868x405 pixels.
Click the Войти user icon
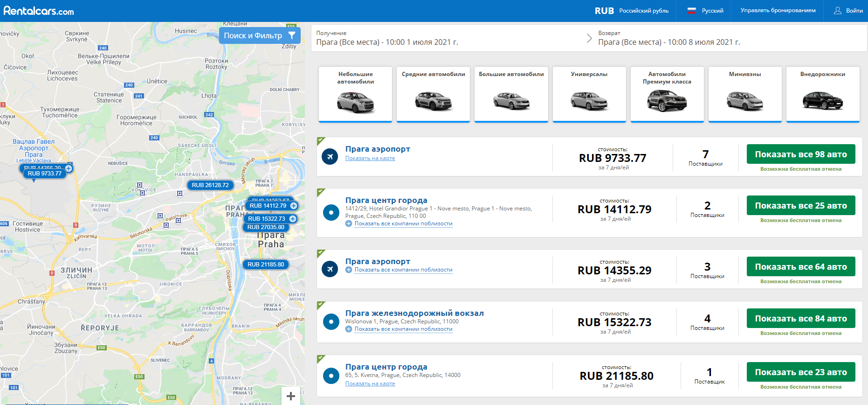pos(838,10)
